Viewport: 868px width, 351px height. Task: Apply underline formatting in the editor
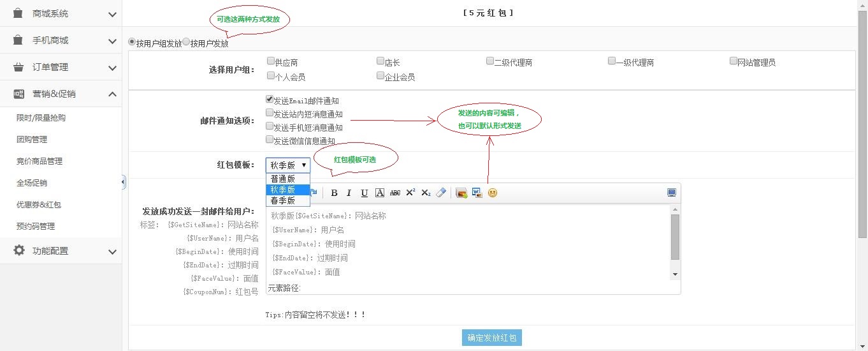pyautogui.click(x=365, y=193)
